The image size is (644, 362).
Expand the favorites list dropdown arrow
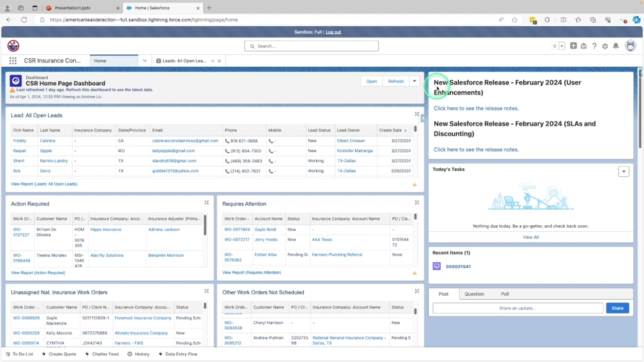tap(561, 46)
